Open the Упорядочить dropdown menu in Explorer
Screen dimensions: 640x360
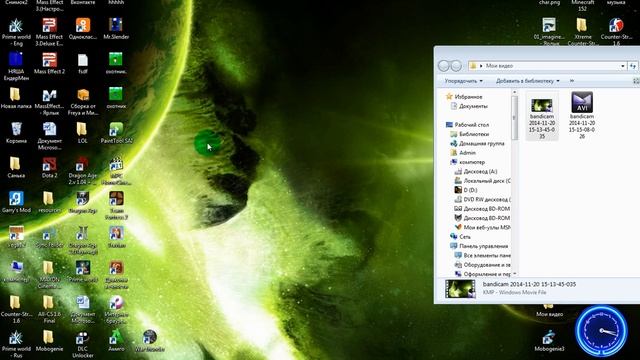(x=463, y=81)
